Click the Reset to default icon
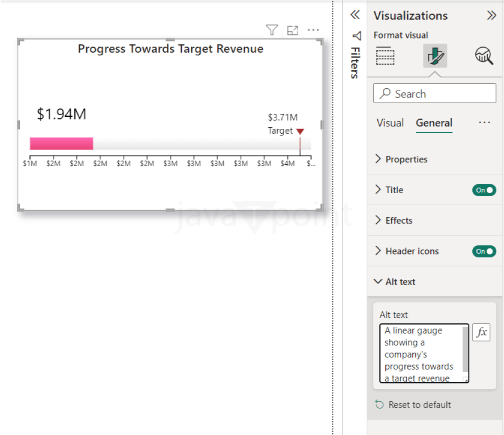504x435 pixels. click(x=379, y=405)
